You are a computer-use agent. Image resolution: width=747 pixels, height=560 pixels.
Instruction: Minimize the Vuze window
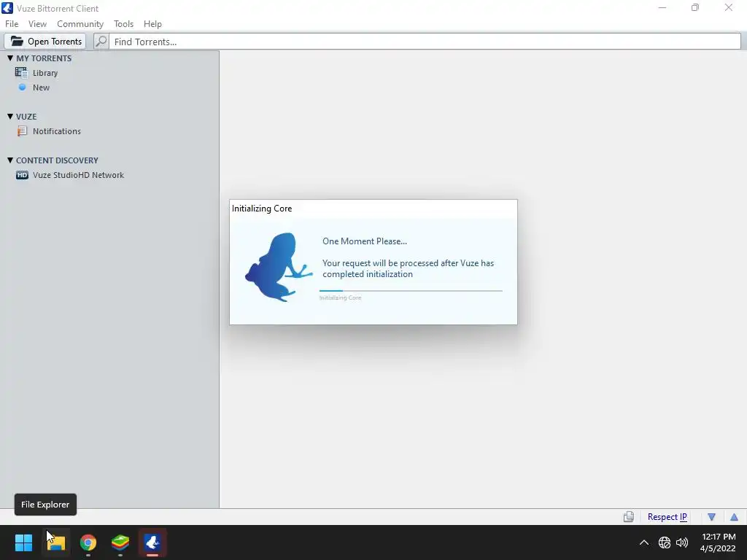(x=662, y=7)
